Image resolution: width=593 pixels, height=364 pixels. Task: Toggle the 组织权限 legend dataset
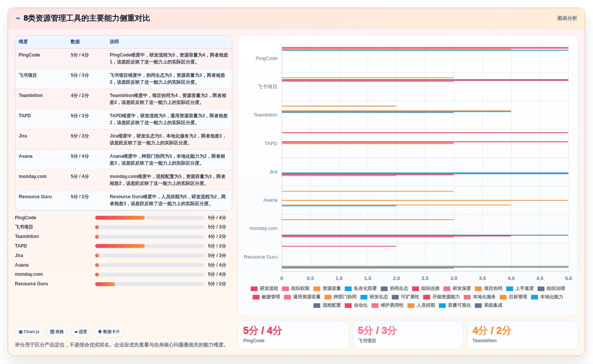(296, 288)
